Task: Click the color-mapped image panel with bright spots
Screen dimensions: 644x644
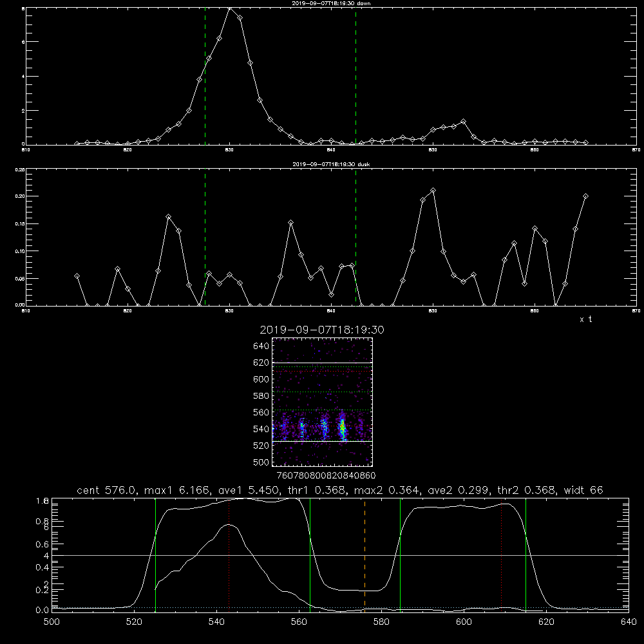Action: click(322, 402)
